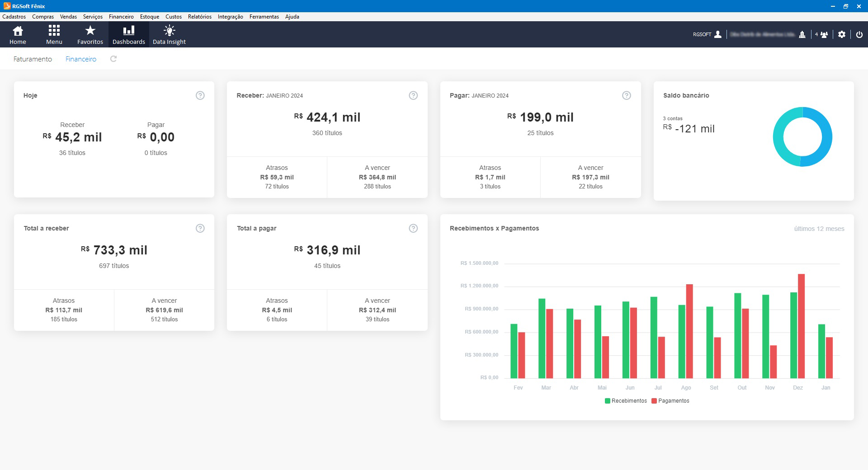The height and width of the screenshot is (470, 868).
Task: Click the power logout icon
Action: (x=859, y=34)
